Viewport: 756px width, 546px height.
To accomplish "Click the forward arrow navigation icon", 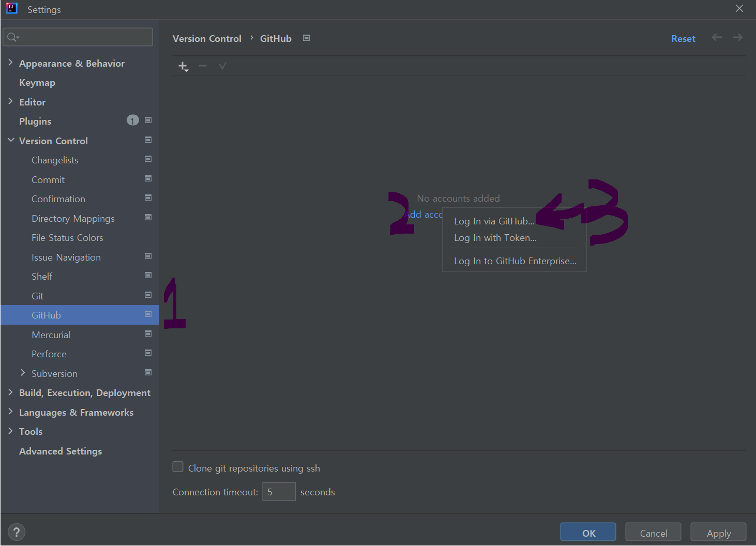I will coord(738,37).
